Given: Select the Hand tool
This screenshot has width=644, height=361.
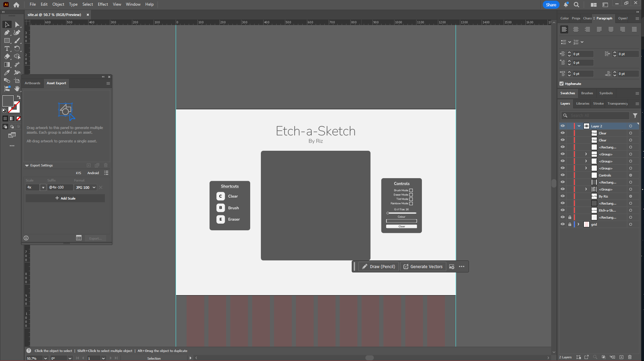Looking at the screenshot, I should [17, 89].
